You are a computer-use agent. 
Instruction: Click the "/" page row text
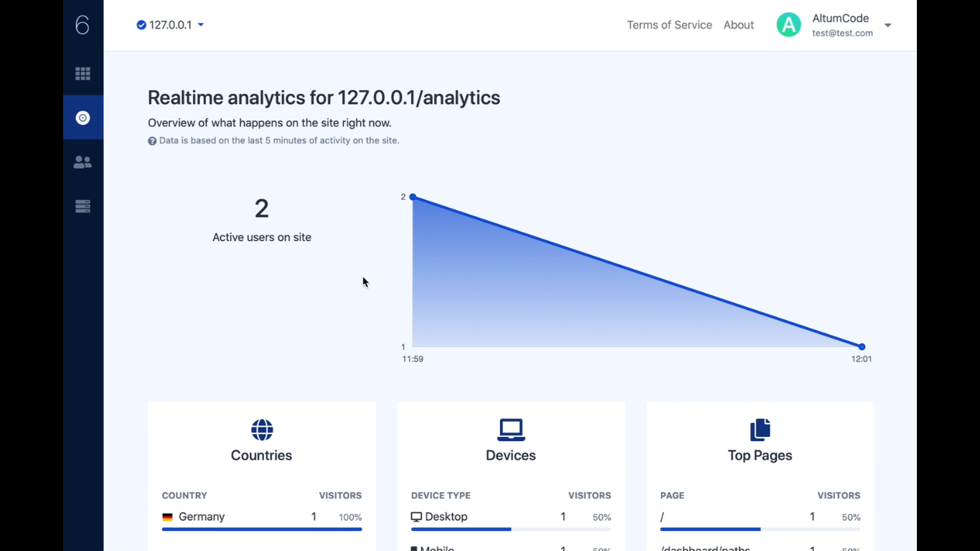click(x=662, y=517)
